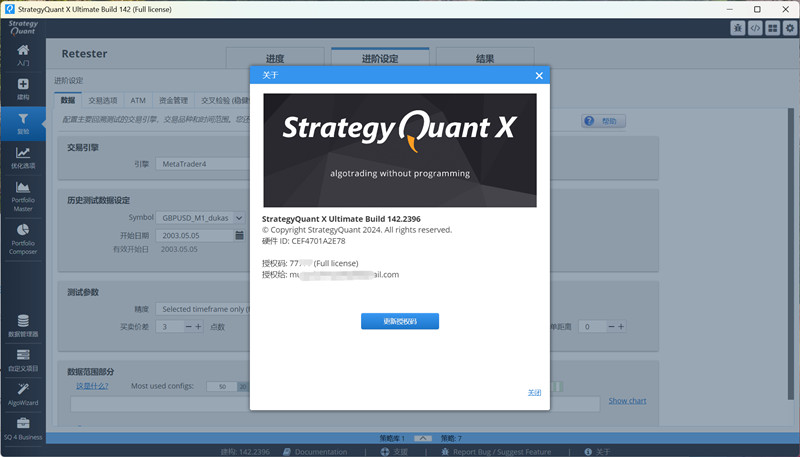Click the Show chart link

[627, 401]
